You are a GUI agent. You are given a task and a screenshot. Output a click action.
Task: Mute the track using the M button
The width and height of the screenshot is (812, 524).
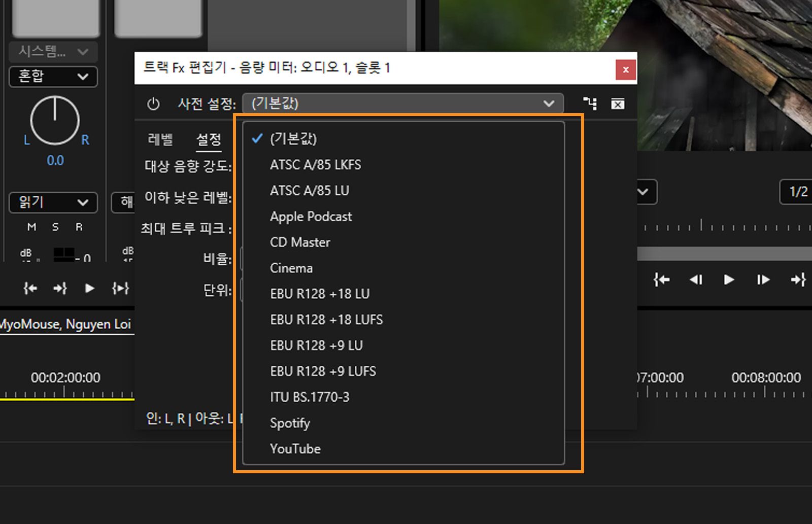tap(31, 227)
